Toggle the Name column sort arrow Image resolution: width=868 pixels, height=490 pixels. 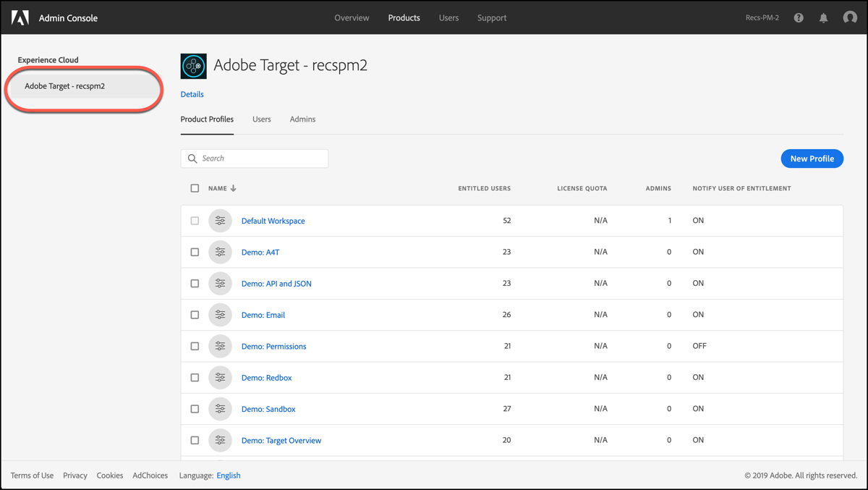(x=234, y=187)
